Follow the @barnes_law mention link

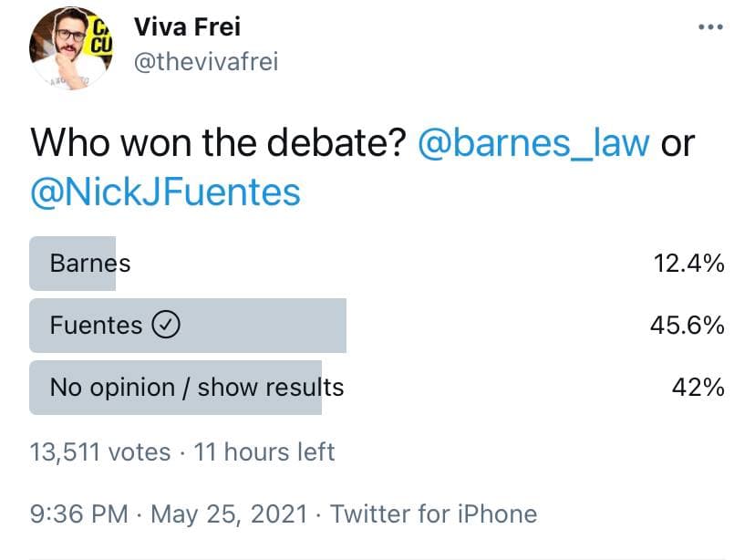(535, 143)
